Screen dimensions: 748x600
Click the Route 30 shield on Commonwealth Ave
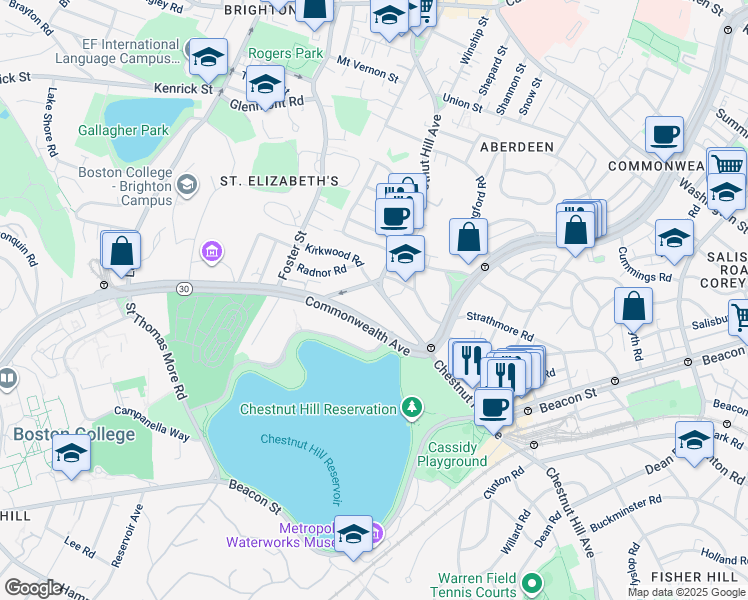coord(184,289)
